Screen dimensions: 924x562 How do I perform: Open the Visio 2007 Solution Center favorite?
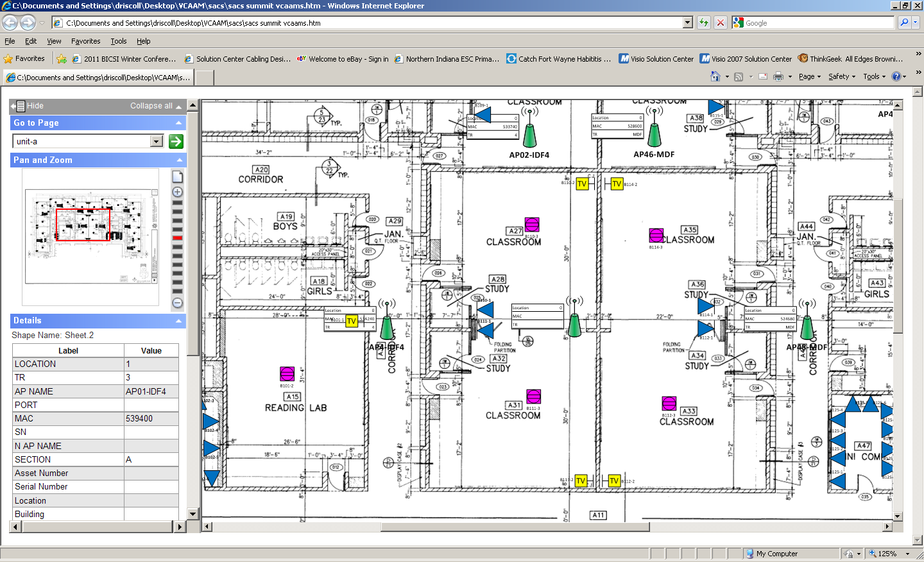tap(746, 58)
